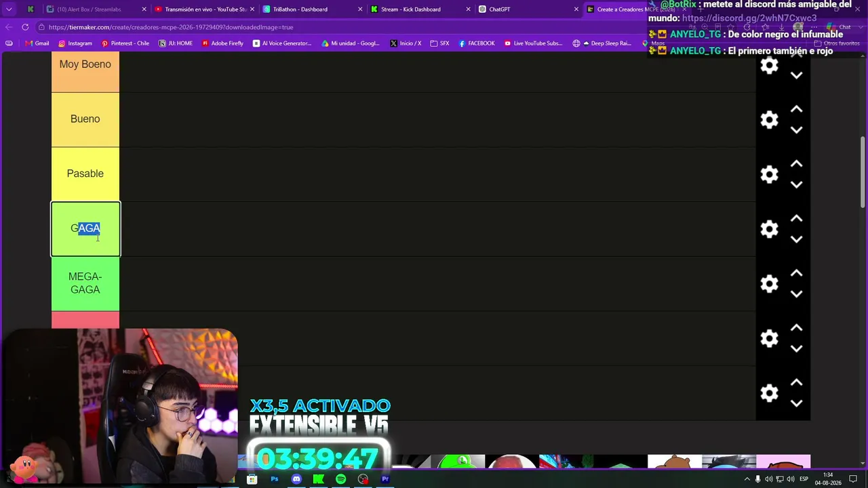
Task: Open the Windows notification center
Action: tap(853, 479)
